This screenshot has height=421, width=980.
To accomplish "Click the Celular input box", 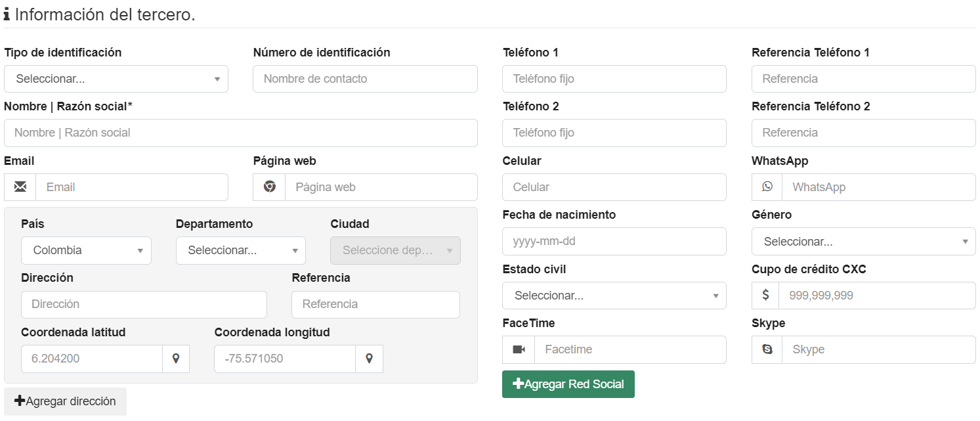I will point(614,187).
